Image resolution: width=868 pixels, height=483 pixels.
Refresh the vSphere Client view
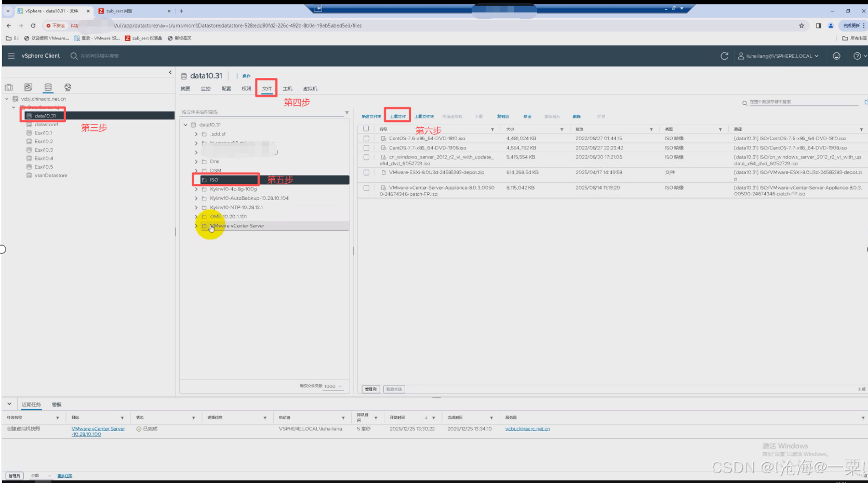tap(725, 56)
